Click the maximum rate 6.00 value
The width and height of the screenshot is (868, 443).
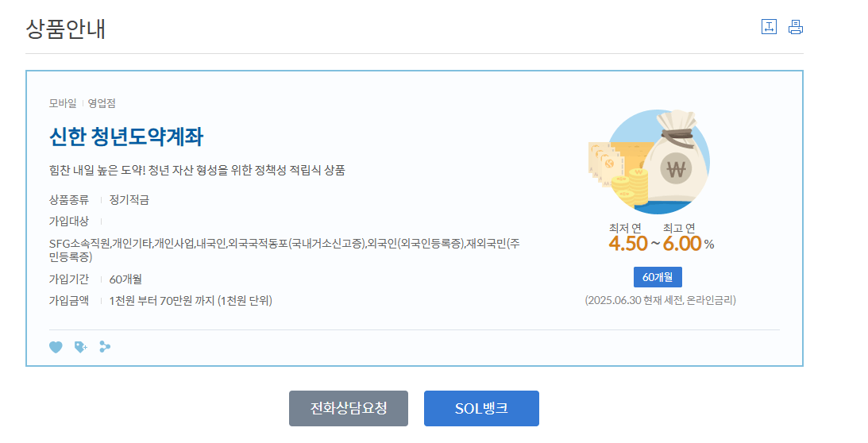(682, 244)
